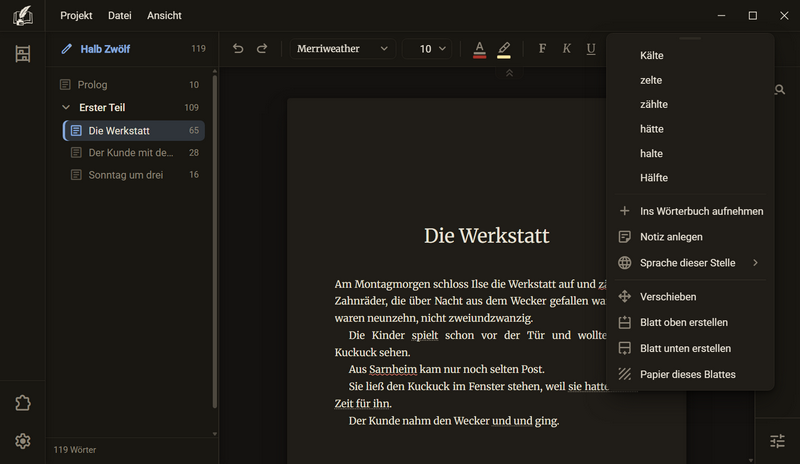800x464 pixels.
Task: Click the 119 Wörter status text
Action: point(75,450)
